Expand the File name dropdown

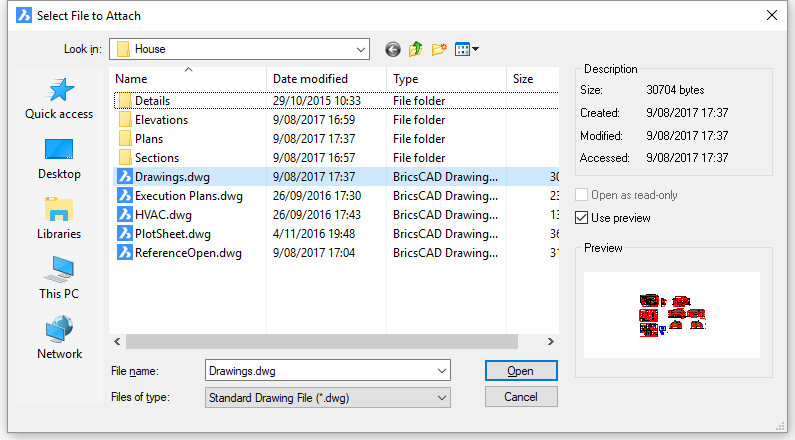[441, 371]
